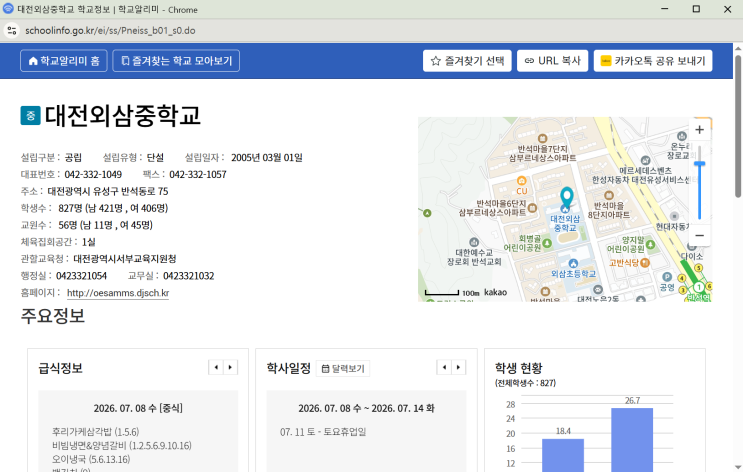743x472 pixels.
Task: Click the 대전외삼중학교 school title
Action: point(123,116)
